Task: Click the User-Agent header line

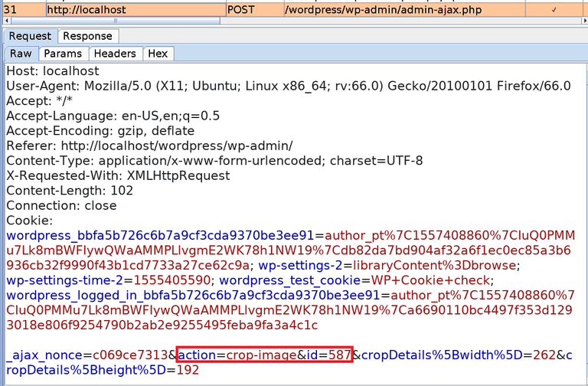Action: point(289,86)
